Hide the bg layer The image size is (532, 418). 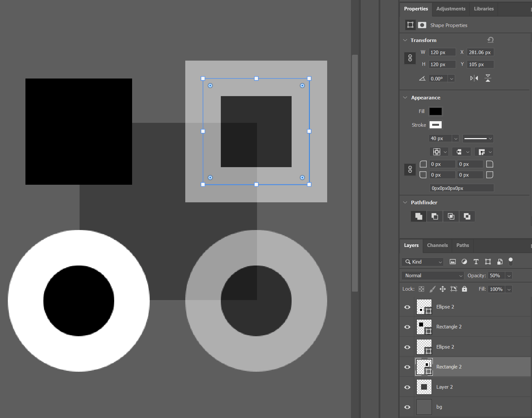407,407
